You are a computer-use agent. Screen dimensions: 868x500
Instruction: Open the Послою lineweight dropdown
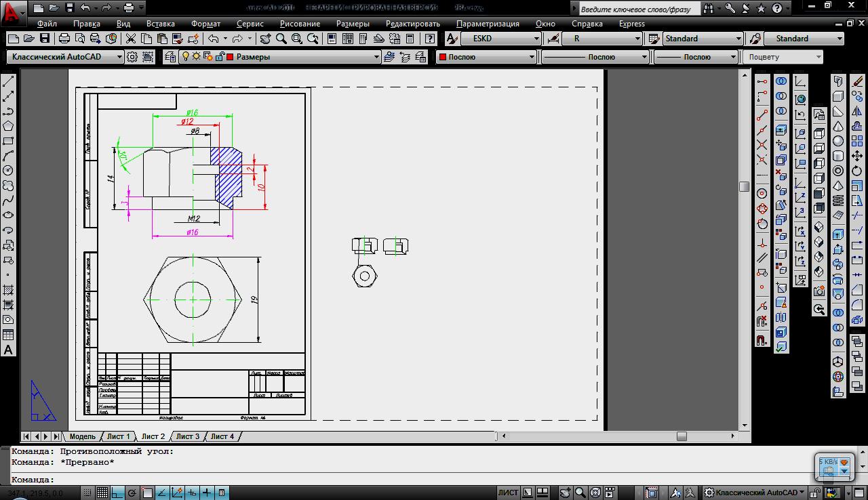(x=696, y=57)
